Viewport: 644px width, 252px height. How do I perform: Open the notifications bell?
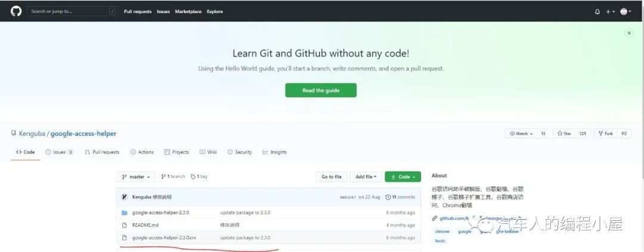pyautogui.click(x=597, y=12)
